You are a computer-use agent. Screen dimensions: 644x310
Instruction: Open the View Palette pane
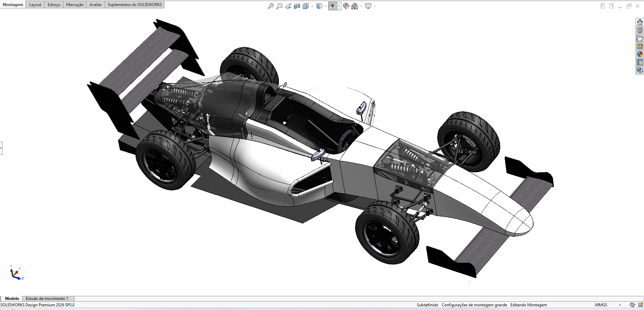pyautogui.click(x=640, y=46)
